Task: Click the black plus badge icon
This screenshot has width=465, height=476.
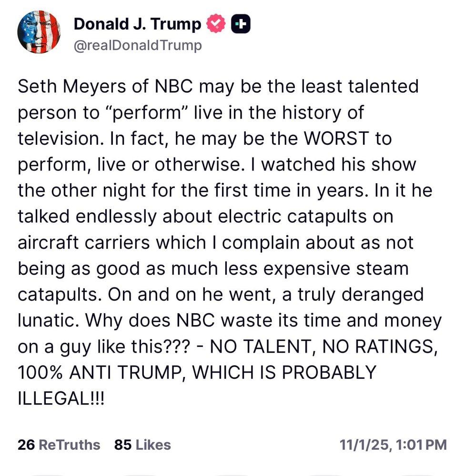Action: point(241,24)
